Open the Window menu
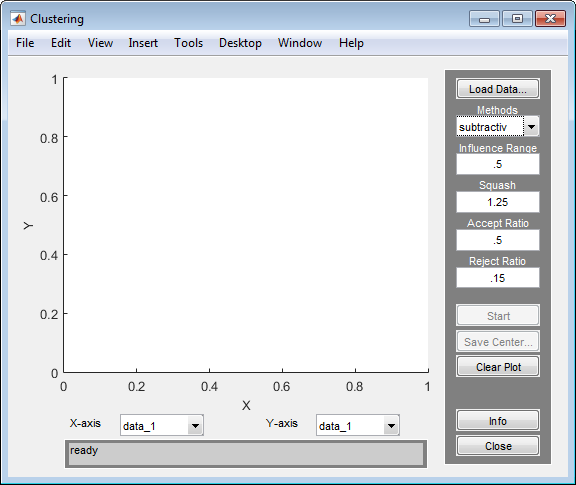Image resolution: width=576 pixels, height=485 pixels. coord(300,43)
